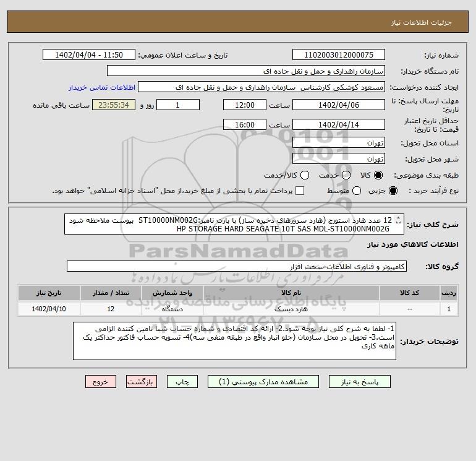This screenshot has height=461, width=476.
Task: Click the description box scroll arrows
Action: pos(399,220)
